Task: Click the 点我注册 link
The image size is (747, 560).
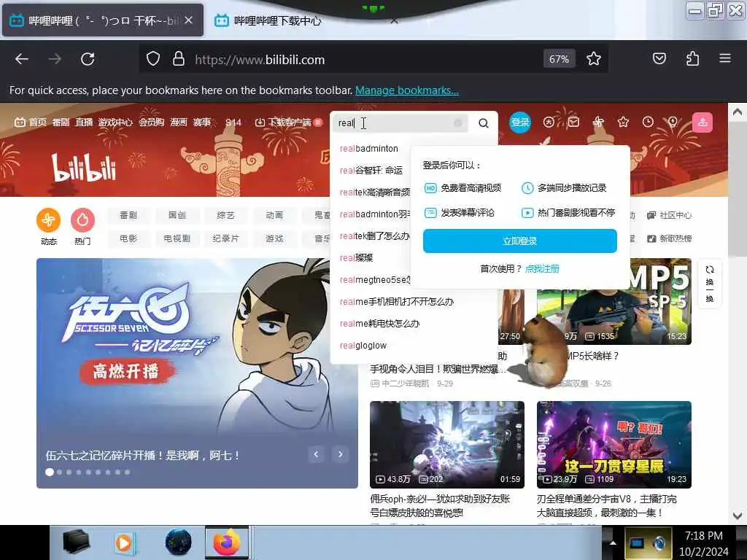Action: pyautogui.click(x=542, y=268)
